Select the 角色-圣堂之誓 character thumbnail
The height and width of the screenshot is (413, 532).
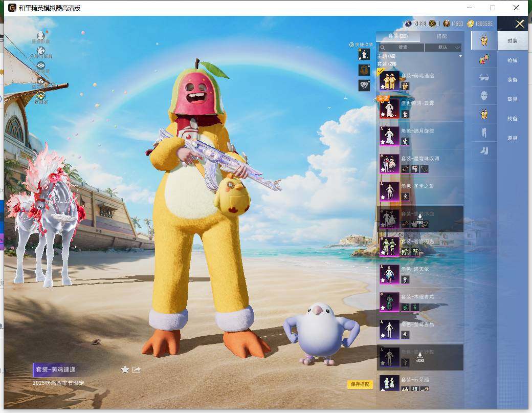click(389, 191)
